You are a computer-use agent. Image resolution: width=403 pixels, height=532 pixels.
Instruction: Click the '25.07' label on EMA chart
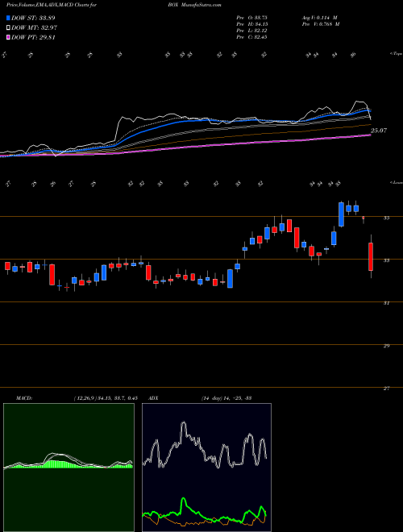(379, 131)
